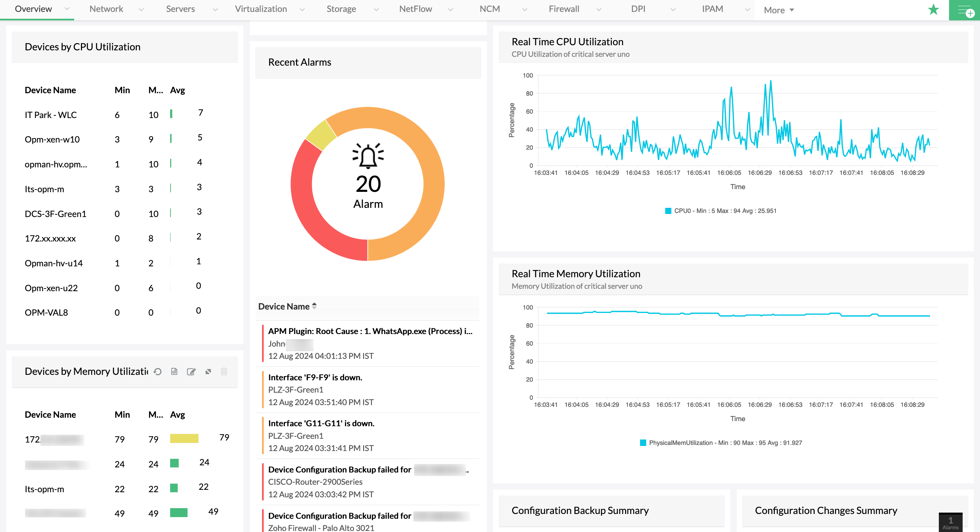Click the embed code icon on Memory widget
980x532 pixels.
point(174,371)
